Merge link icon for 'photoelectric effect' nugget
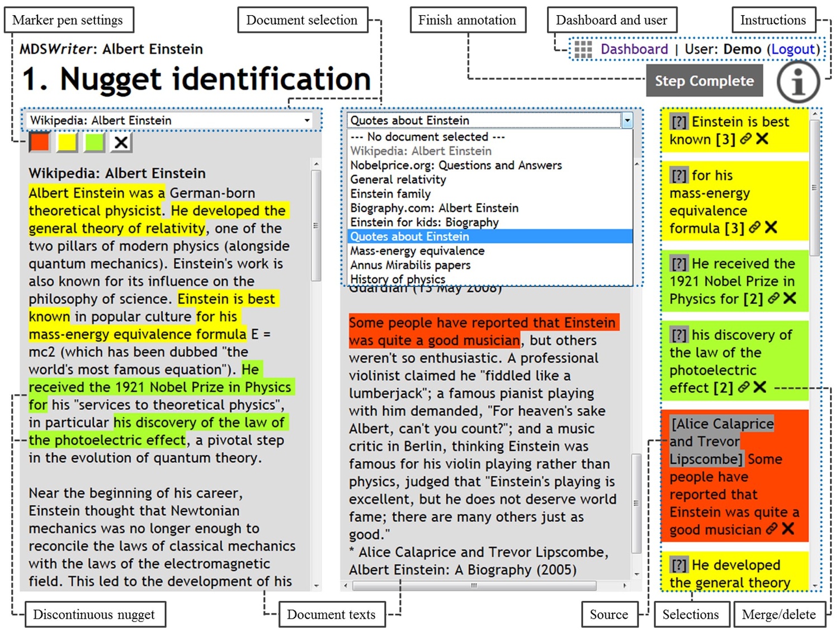Viewport: 840px width, 630px height. click(x=743, y=387)
